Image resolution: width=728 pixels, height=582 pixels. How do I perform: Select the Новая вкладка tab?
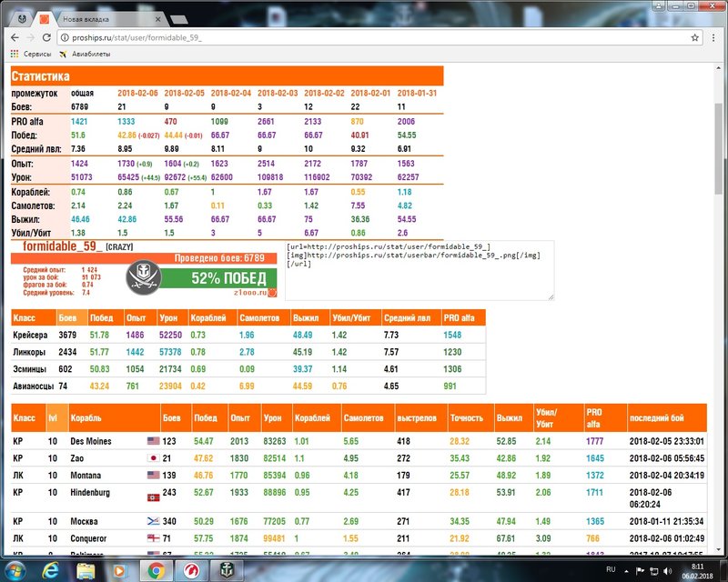coord(100,18)
